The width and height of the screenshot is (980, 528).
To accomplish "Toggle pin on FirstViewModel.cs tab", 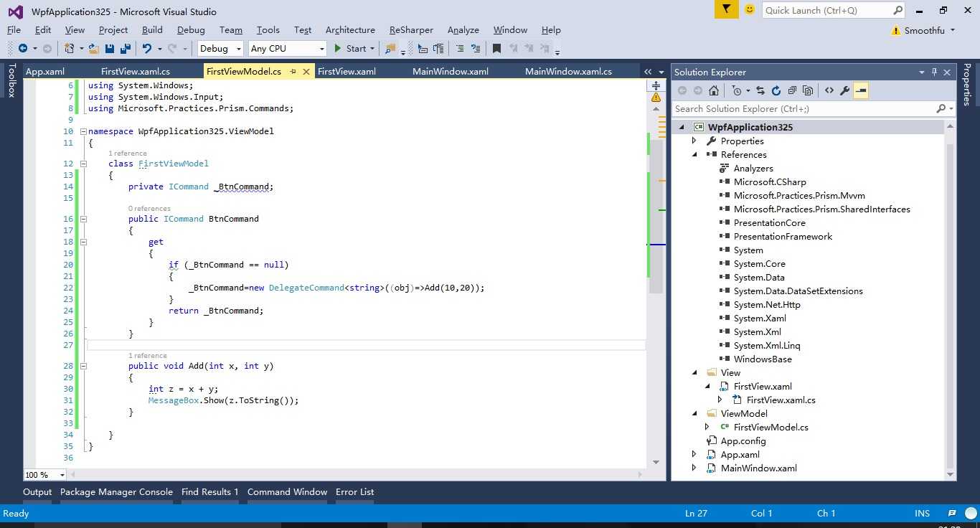I will [x=293, y=72].
